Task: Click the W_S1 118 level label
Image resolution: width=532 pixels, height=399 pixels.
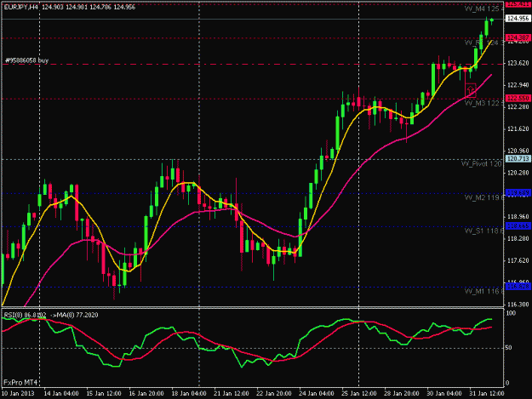Action: pos(484,231)
